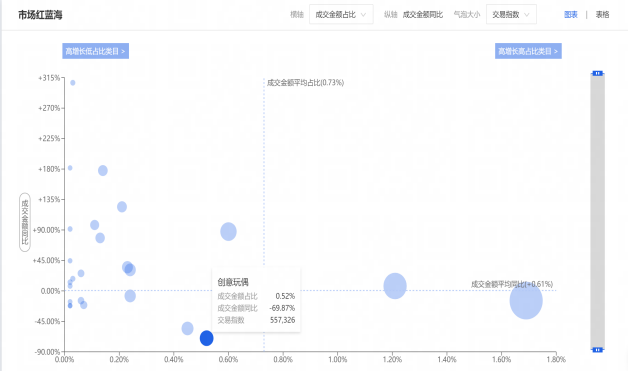This screenshot has height=371, width=628.
Task: Click the bottom handle of vertical zoom slider
Action: point(598,350)
